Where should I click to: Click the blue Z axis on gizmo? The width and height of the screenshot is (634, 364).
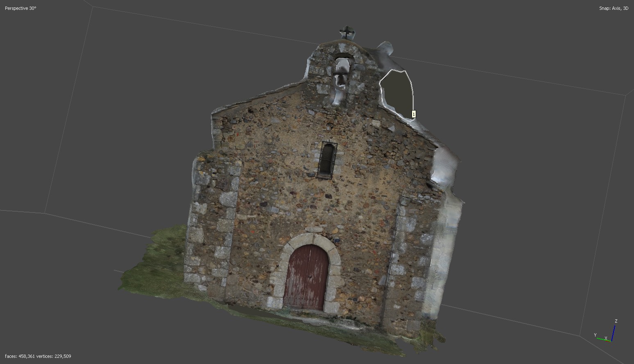pos(614,331)
